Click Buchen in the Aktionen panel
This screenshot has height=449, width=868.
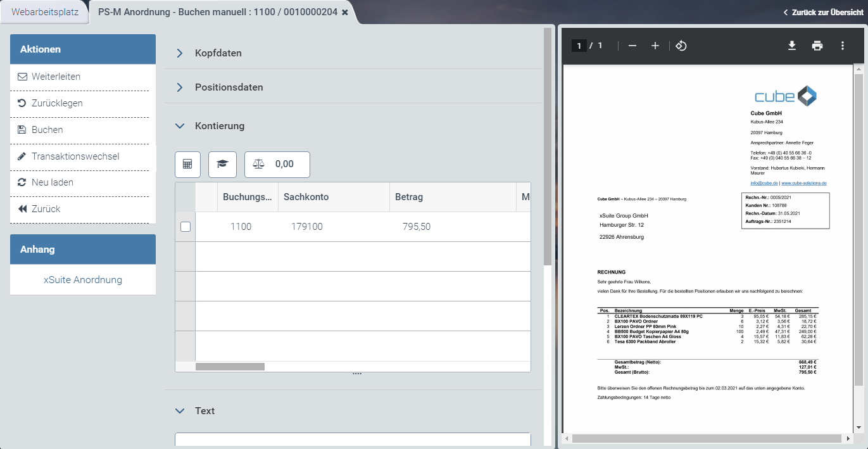47,130
